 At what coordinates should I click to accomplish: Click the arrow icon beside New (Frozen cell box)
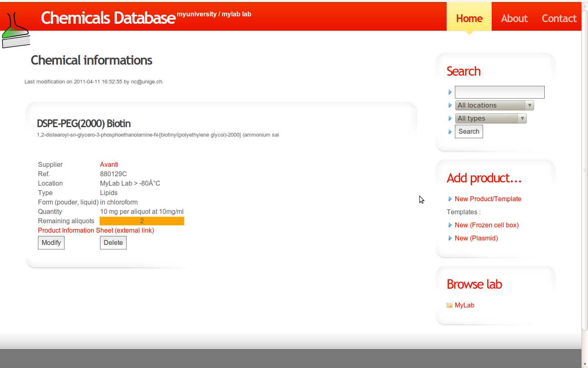click(450, 225)
